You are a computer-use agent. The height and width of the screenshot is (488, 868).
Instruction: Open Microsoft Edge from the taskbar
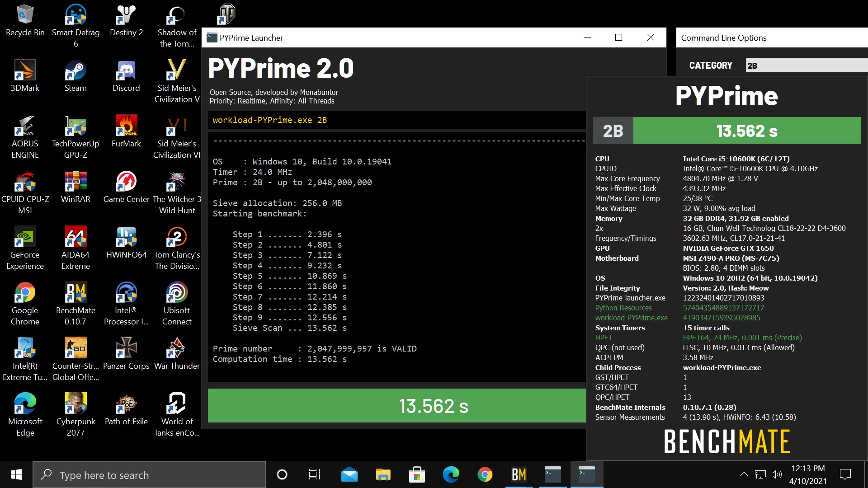[451, 474]
